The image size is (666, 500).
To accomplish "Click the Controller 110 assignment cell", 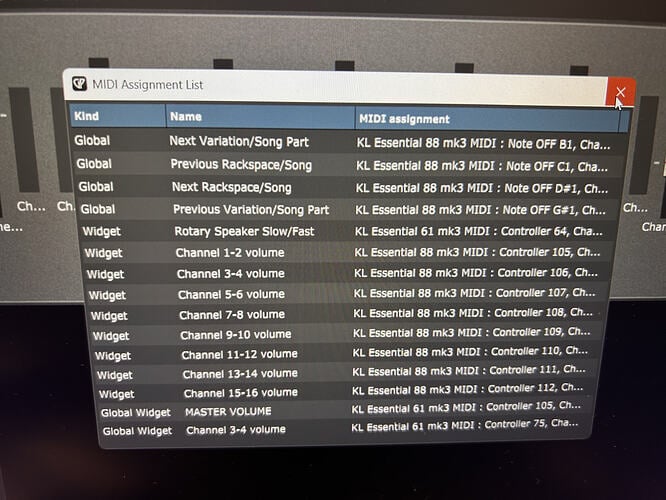I will (470, 352).
